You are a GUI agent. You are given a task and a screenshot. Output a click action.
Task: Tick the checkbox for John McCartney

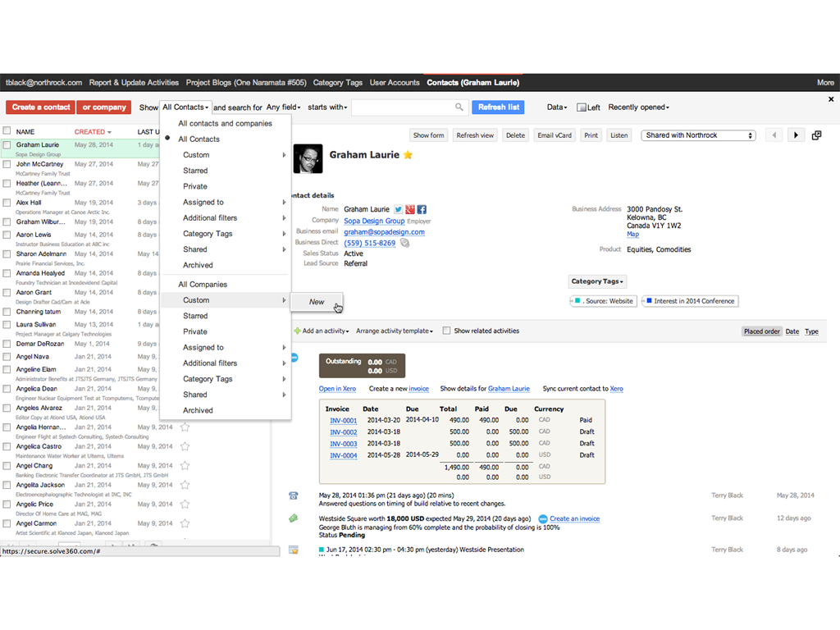pos(7,164)
